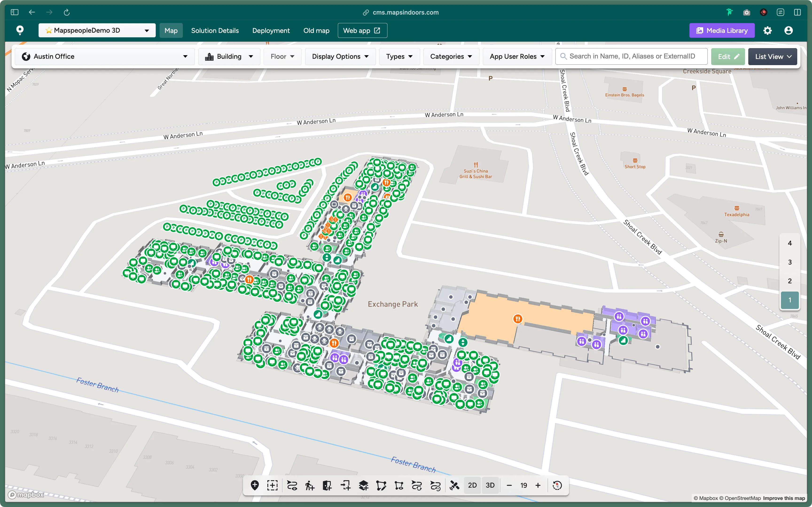Open the Web app in a new window
The height and width of the screenshot is (507, 812).
tap(362, 30)
